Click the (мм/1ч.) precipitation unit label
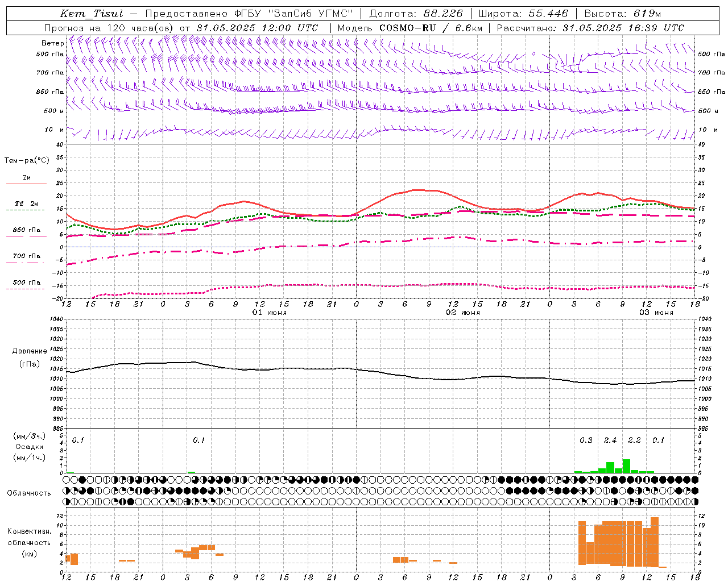728x582 pixels. 30,458
